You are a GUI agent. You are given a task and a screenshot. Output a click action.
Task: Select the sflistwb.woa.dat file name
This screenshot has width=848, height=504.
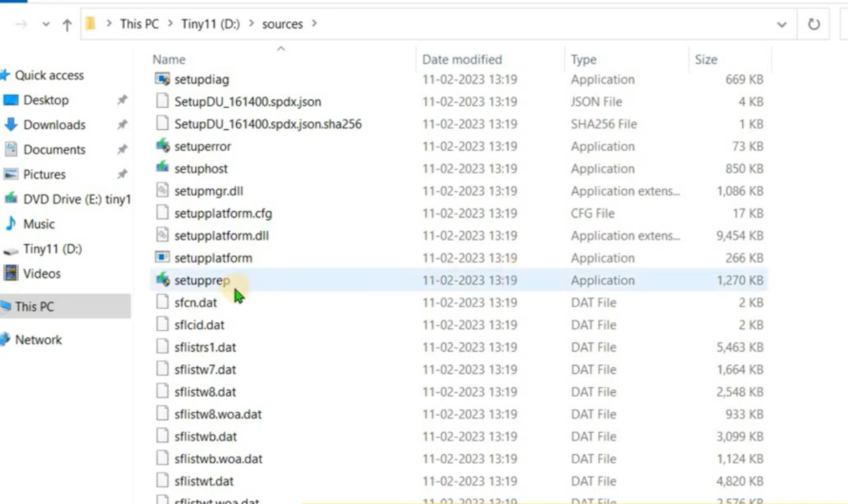(x=218, y=459)
